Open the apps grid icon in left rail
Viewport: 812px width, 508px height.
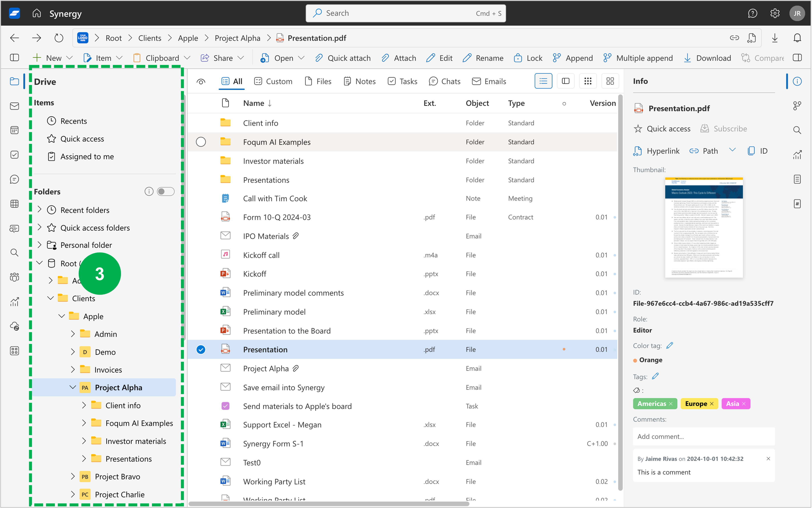pyautogui.click(x=14, y=351)
